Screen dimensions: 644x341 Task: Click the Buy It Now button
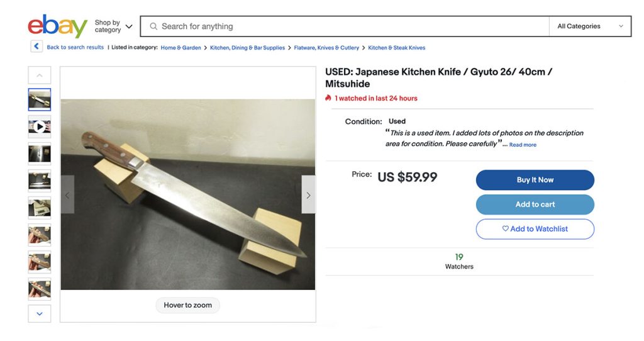tap(535, 180)
